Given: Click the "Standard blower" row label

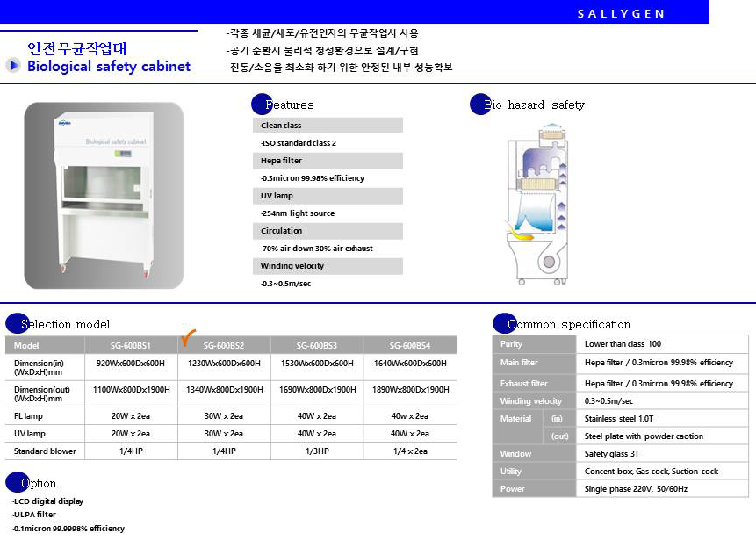Looking at the screenshot, I should click(x=45, y=451).
